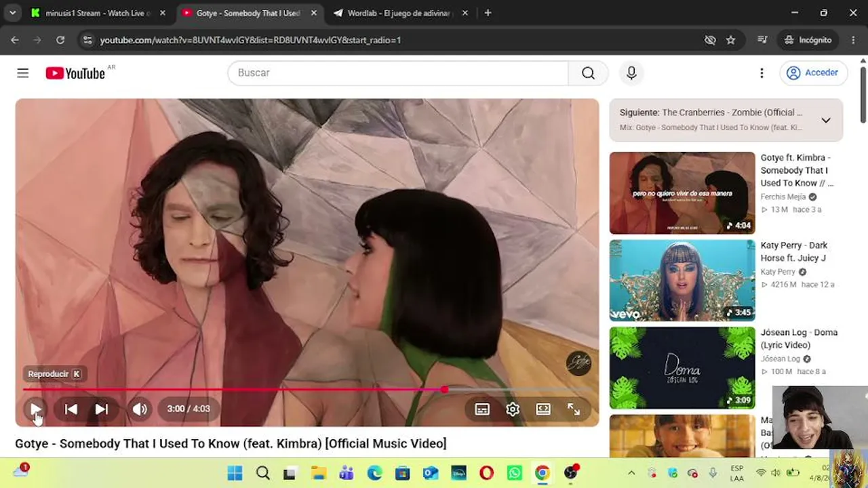Bookmark this page with the star

pyautogui.click(x=730, y=40)
